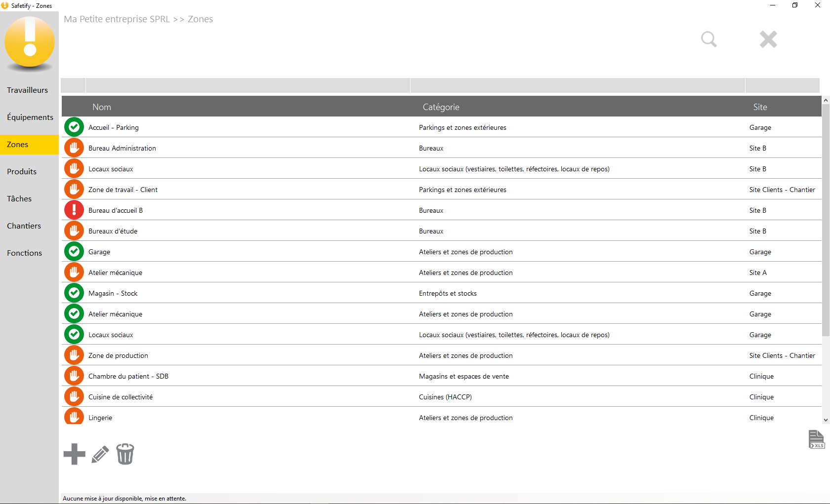830x504 pixels.
Task: Click the Catégorie filter input field
Action: 578,85
